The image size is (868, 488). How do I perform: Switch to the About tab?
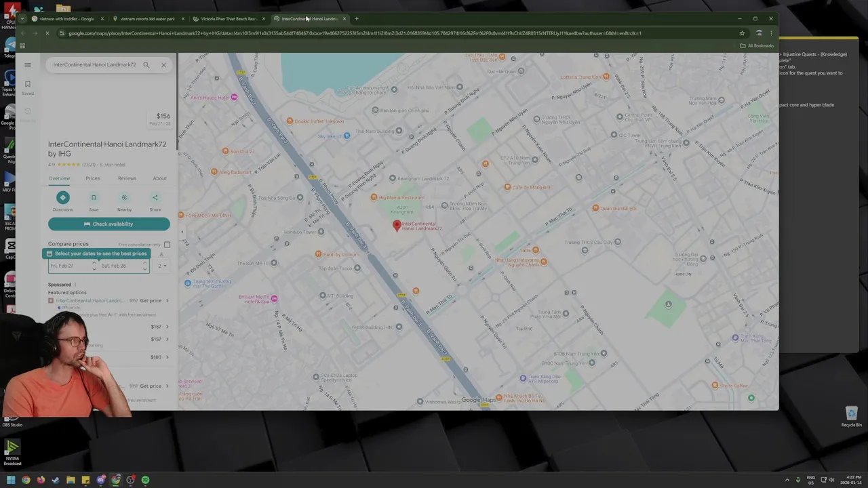click(159, 178)
